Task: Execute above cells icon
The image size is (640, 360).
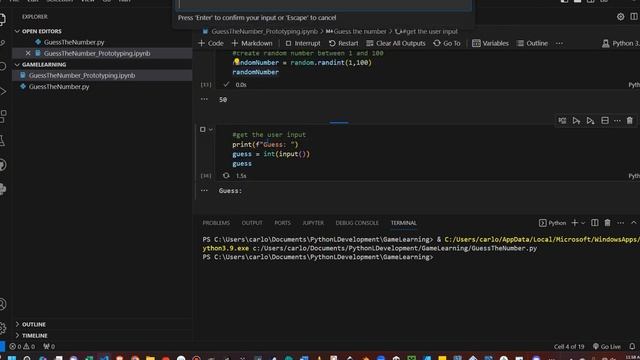Action: point(576,120)
